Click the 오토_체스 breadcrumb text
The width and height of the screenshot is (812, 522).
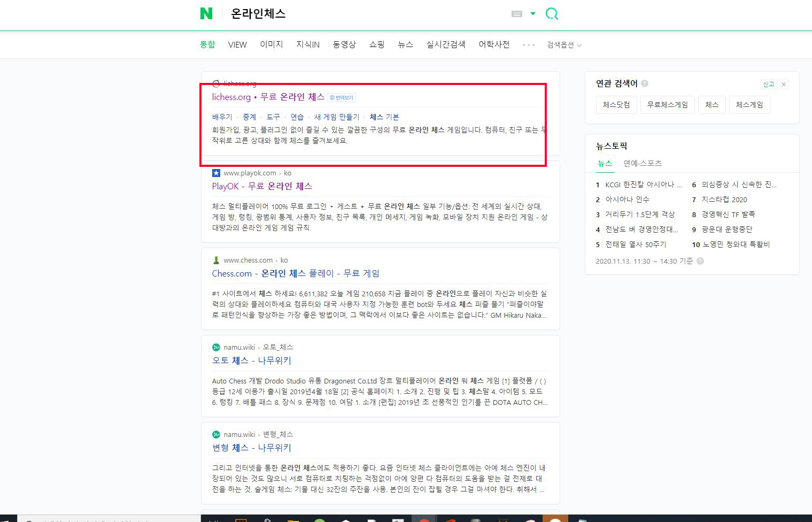click(x=278, y=347)
